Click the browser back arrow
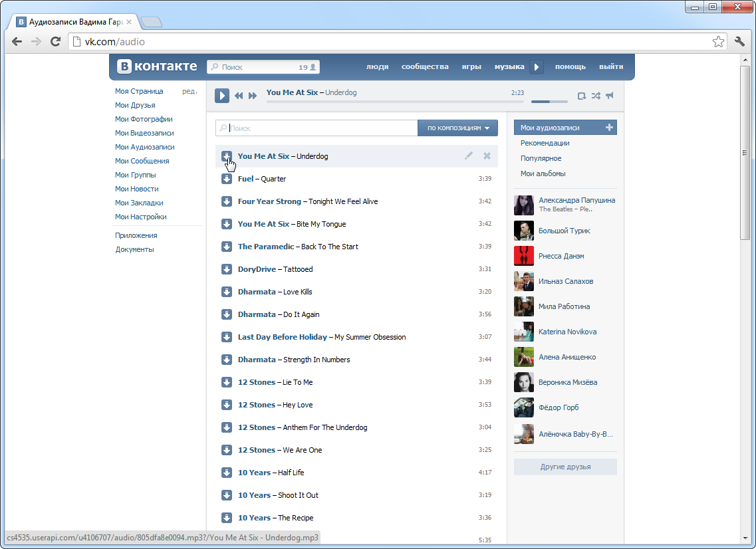Screen dimensions: 756x549 click(x=17, y=41)
